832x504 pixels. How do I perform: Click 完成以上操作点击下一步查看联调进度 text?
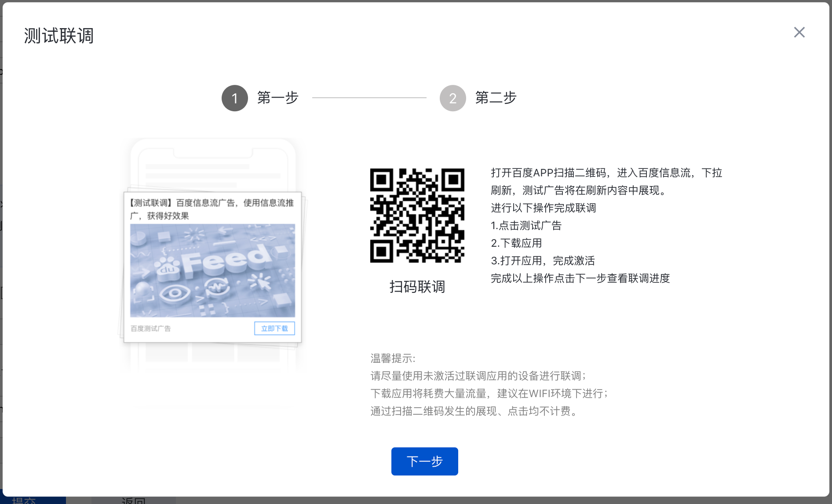pyautogui.click(x=580, y=278)
